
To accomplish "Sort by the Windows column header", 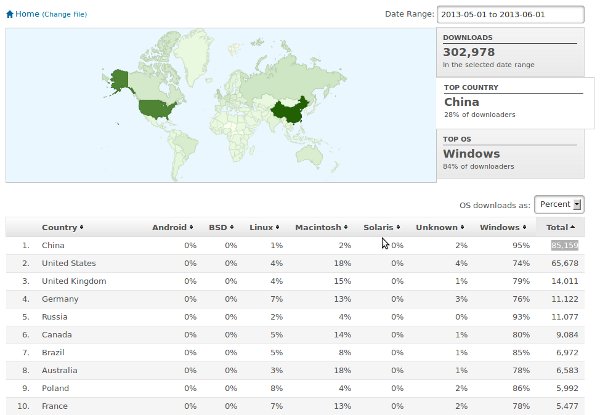I will tap(503, 227).
